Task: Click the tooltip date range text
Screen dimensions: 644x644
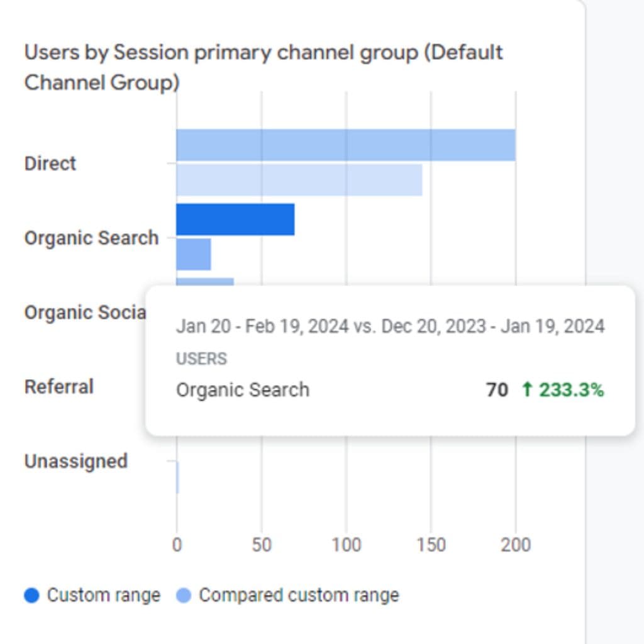Action: pos(390,326)
